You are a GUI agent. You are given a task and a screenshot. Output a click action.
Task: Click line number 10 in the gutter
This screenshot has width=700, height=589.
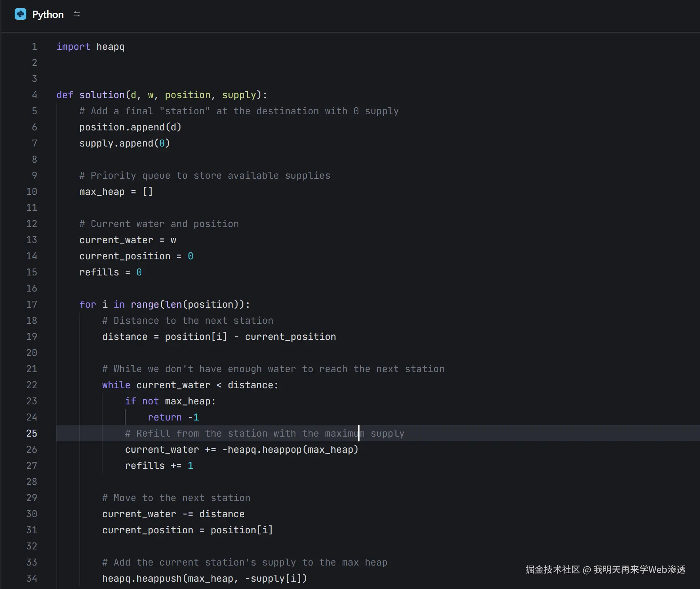pyautogui.click(x=31, y=192)
